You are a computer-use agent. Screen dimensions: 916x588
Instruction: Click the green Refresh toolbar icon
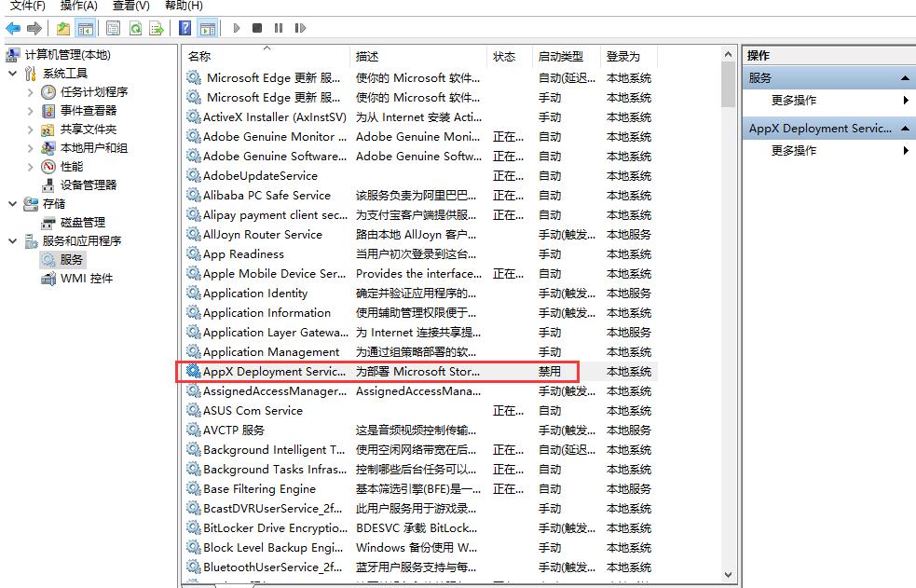pyautogui.click(x=135, y=28)
